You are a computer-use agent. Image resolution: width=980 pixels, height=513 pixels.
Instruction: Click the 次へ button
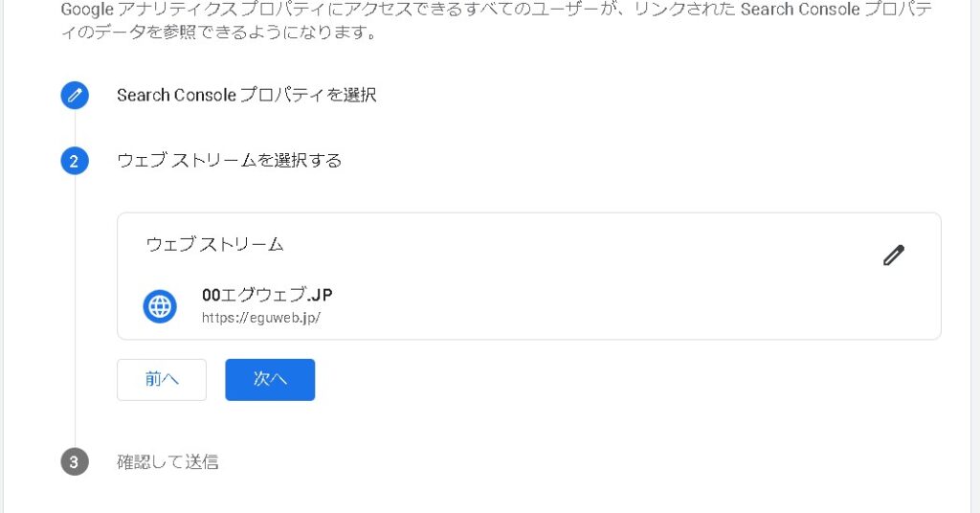[270, 379]
